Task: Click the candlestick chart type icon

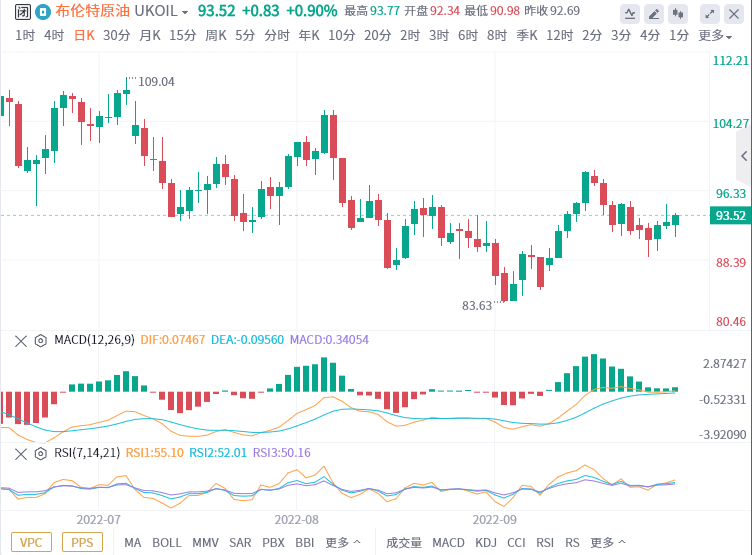Action: [x=679, y=14]
